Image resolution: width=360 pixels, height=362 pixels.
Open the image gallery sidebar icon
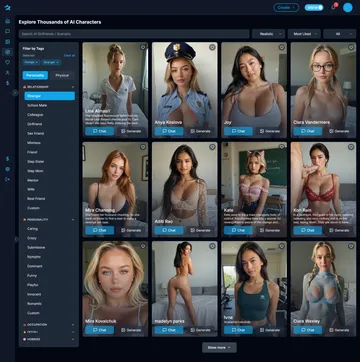point(7,42)
